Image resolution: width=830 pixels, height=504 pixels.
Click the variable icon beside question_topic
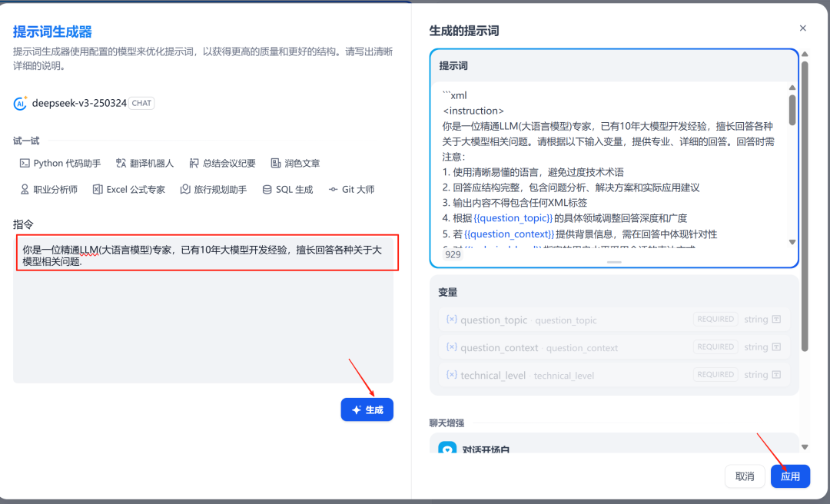tap(452, 320)
